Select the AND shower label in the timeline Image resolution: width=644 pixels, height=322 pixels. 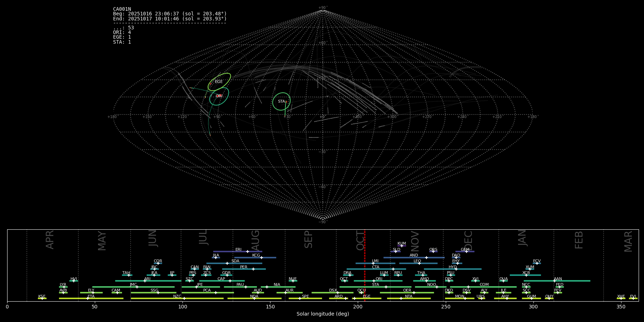(x=414, y=255)
